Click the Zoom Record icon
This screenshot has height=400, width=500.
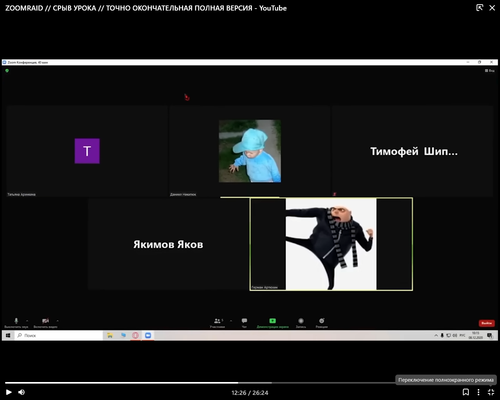(301, 321)
